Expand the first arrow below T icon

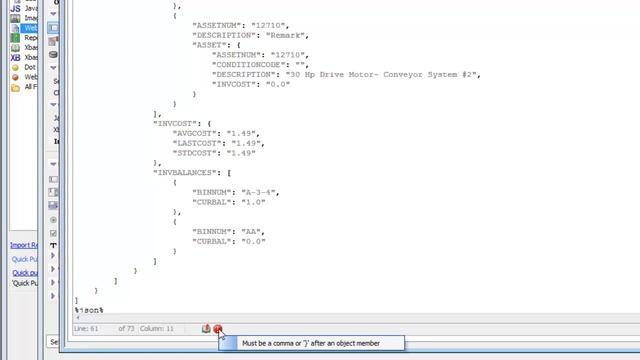tap(53, 256)
